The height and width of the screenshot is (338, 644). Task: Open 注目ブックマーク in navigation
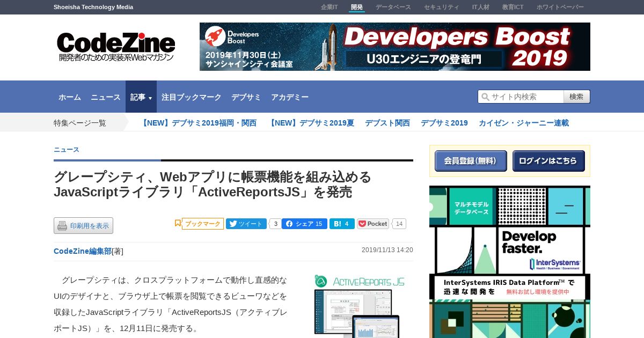click(192, 97)
